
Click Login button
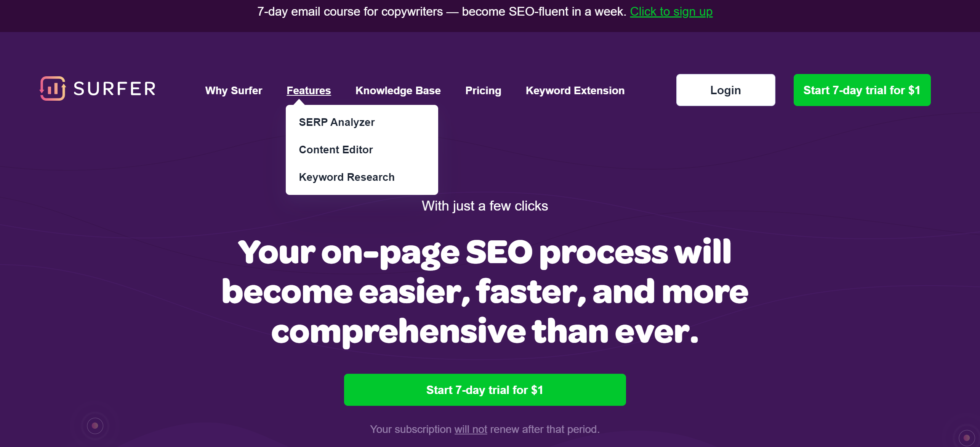(x=725, y=90)
